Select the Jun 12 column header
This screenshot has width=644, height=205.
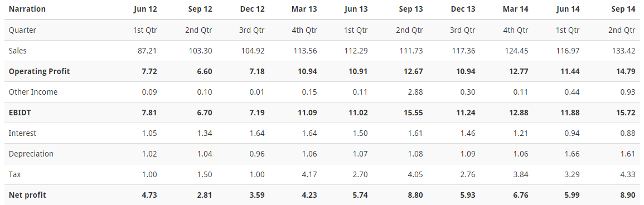(x=145, y=9)
